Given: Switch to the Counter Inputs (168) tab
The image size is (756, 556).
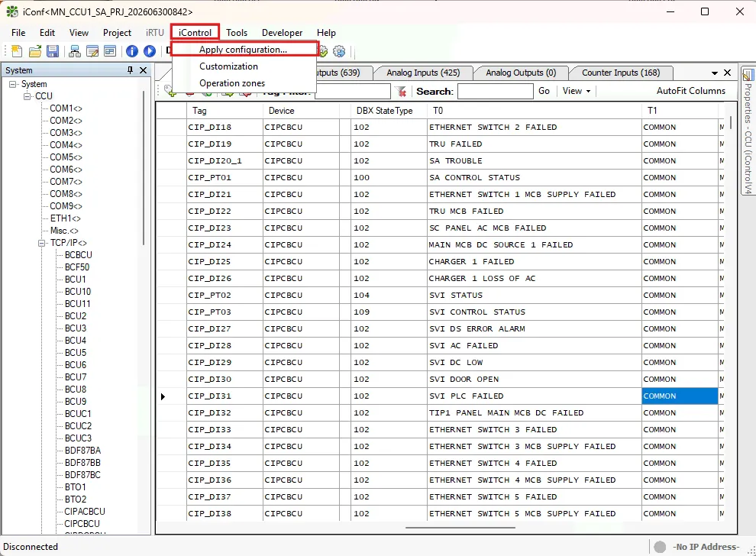Looking at the screenshot, I should (621, 73).
